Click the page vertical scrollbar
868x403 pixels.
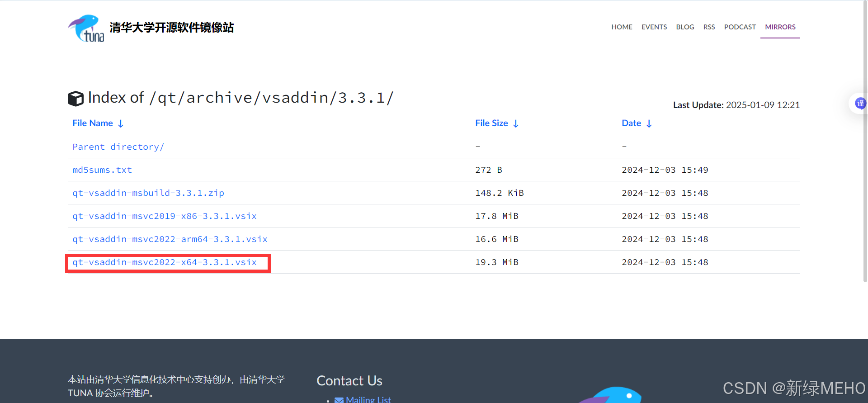865,141
